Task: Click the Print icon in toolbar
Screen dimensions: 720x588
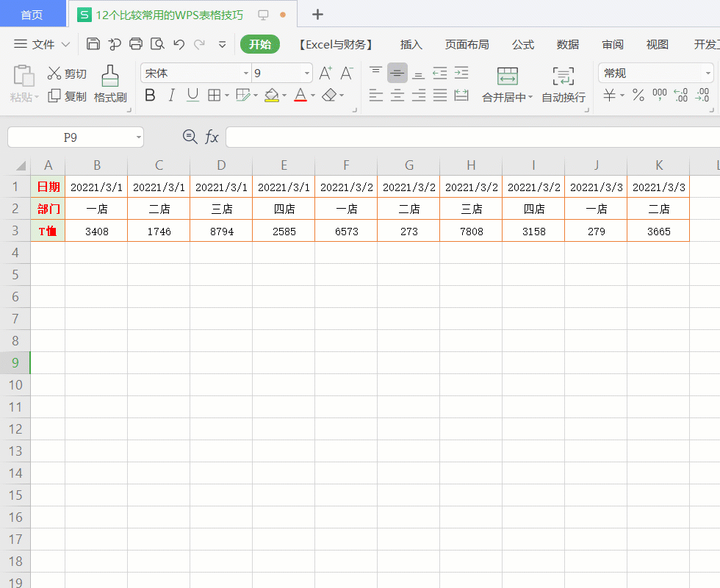Action: tap(136, 44)
